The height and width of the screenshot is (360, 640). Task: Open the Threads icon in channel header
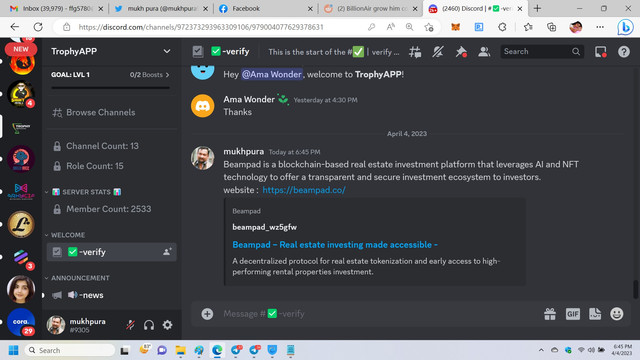(415, 52)
